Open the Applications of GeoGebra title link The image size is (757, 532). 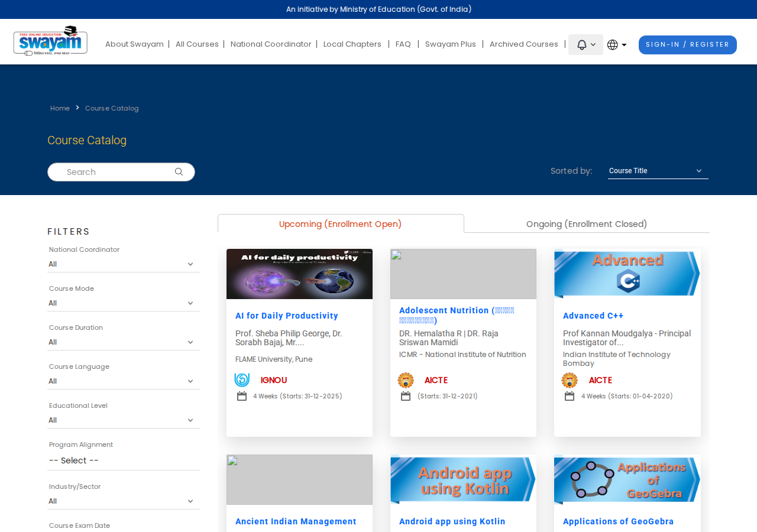[619, 522]
